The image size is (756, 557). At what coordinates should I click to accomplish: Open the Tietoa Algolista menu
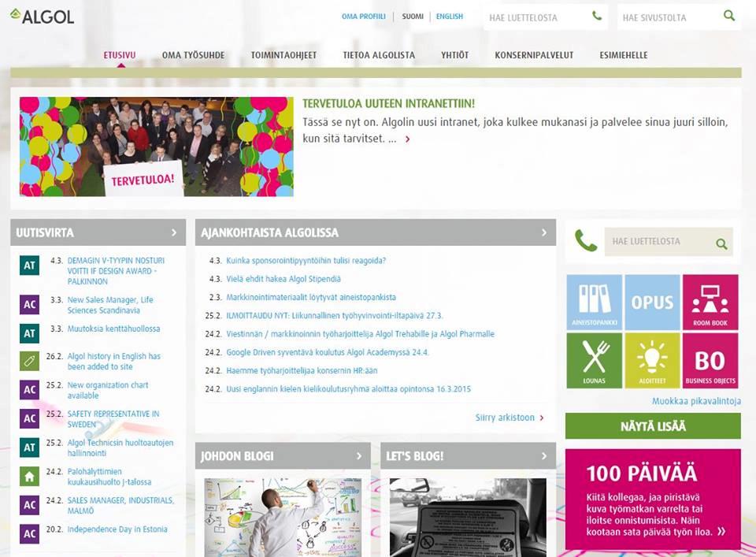[379, 55]
